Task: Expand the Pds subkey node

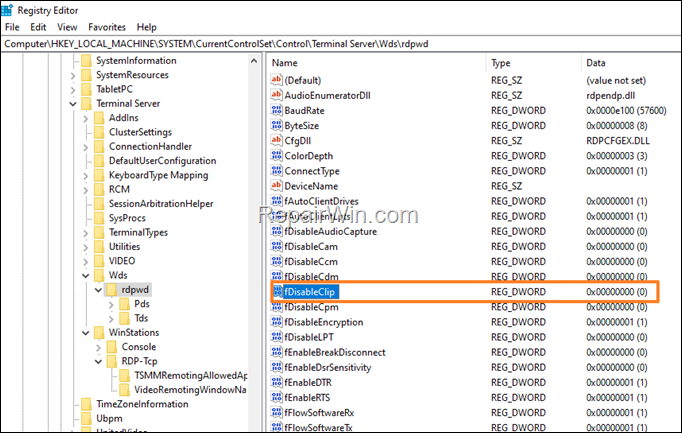Action: point(111,304)
